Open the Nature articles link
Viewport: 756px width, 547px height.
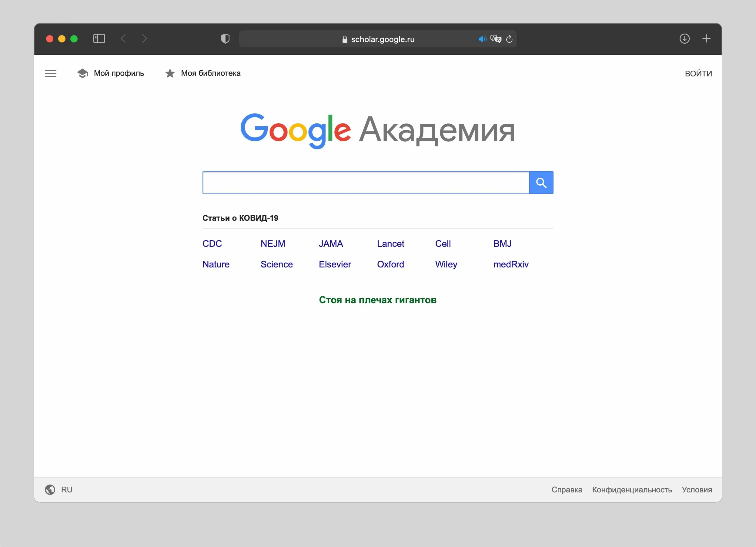click(x=216, y=264)
